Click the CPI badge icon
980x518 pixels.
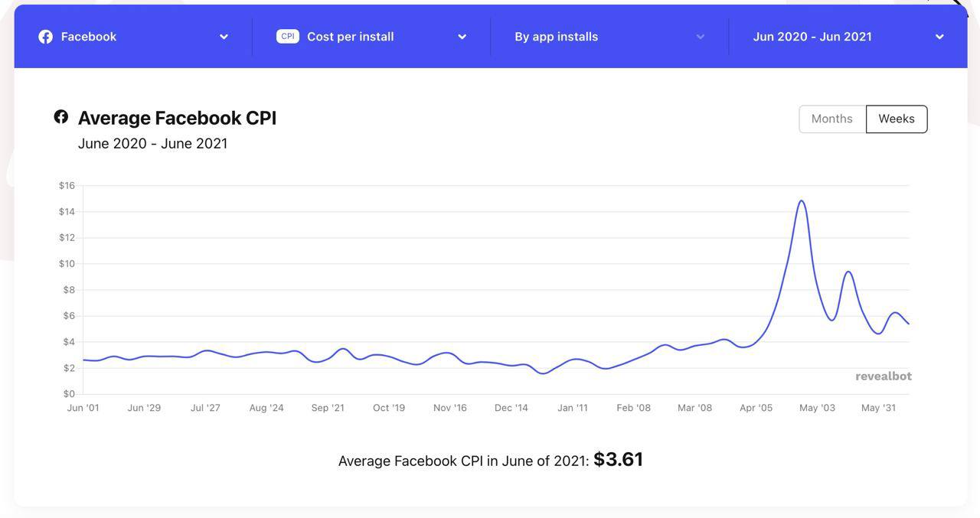pyautogui.click(x=288, y=37)
